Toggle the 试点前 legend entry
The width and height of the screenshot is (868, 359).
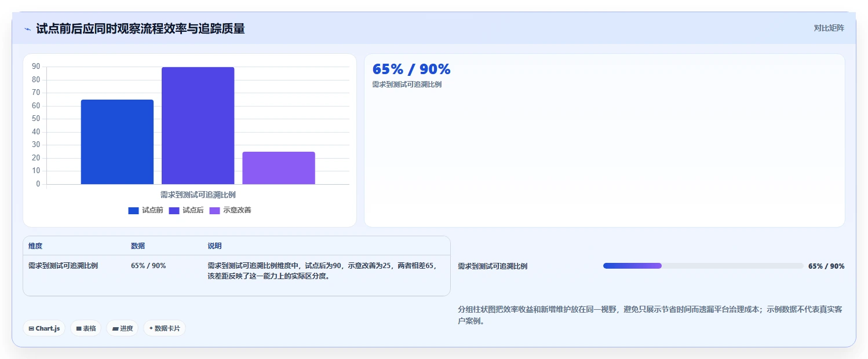[x=146, y=210]
